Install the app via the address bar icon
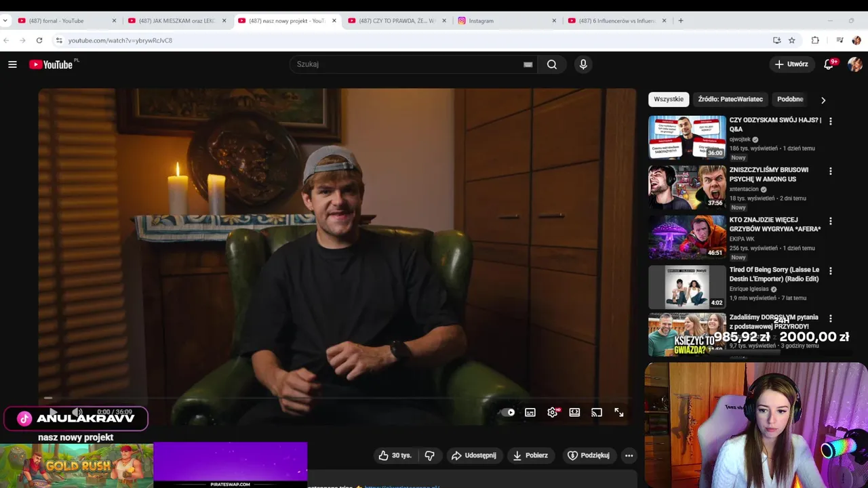The image size is (868, 488). click(776, 41)
